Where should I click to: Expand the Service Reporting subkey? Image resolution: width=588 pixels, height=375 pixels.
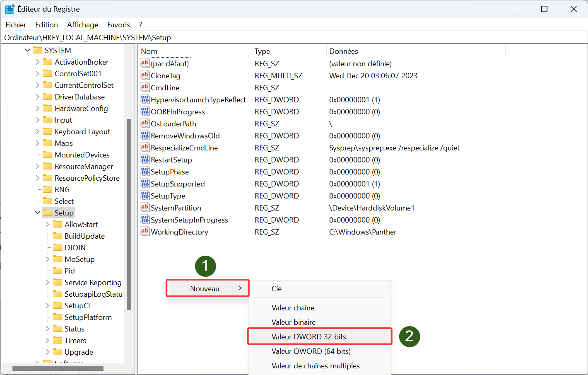click(48, 282)
